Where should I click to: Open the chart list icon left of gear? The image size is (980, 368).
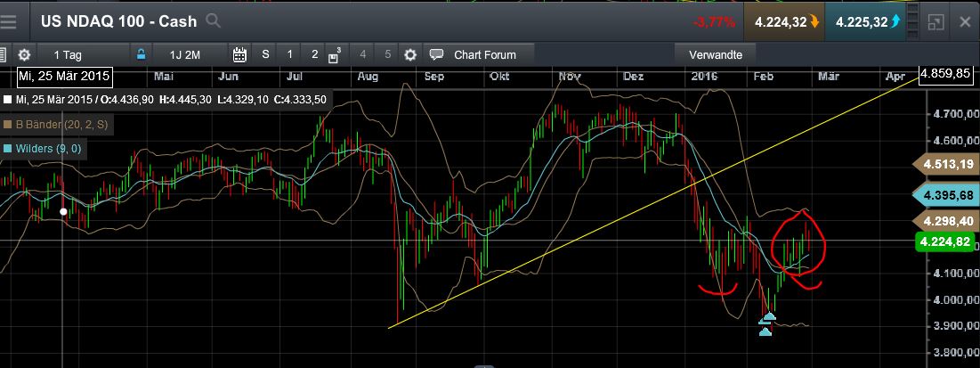[x=4, y=54]
